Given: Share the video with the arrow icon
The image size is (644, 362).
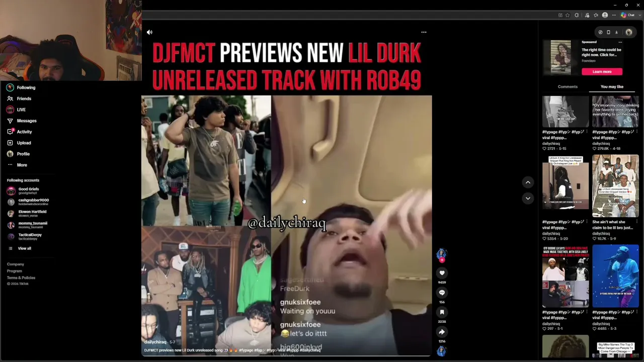Looking at the screenshot, I should 442,332.
